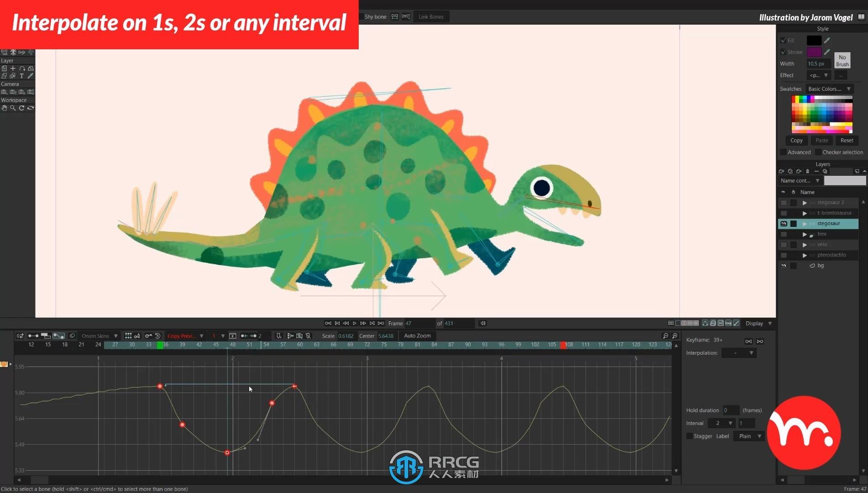The width and height of the screenshot is (868, 493).
Task: Enable Checker selection checkbox
Action: pos(818,152)
